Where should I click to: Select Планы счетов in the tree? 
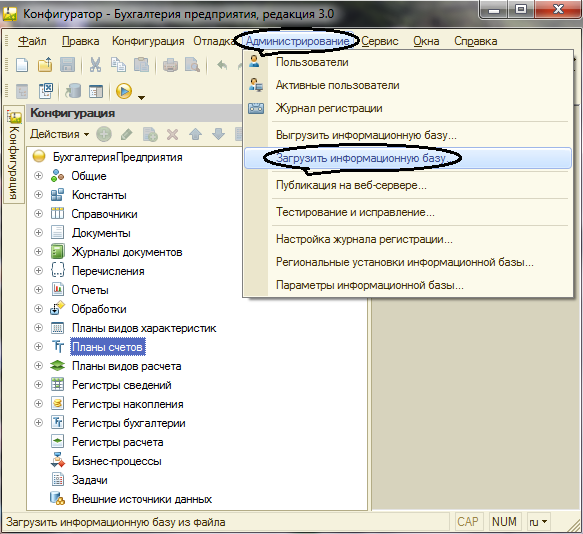point(107,347)
